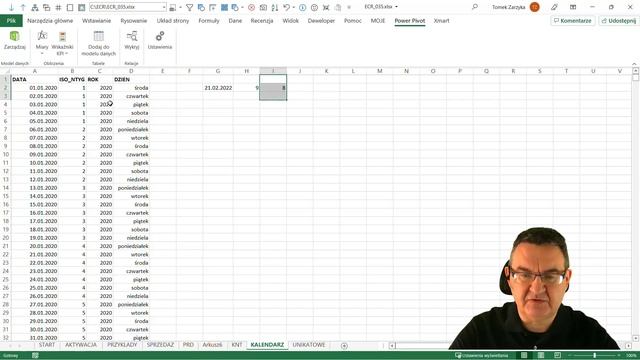Select the UNIKATOWE sheet tab
Image resolution: width=640 pixels, height=360 pixels.
(x=309, y=345)
